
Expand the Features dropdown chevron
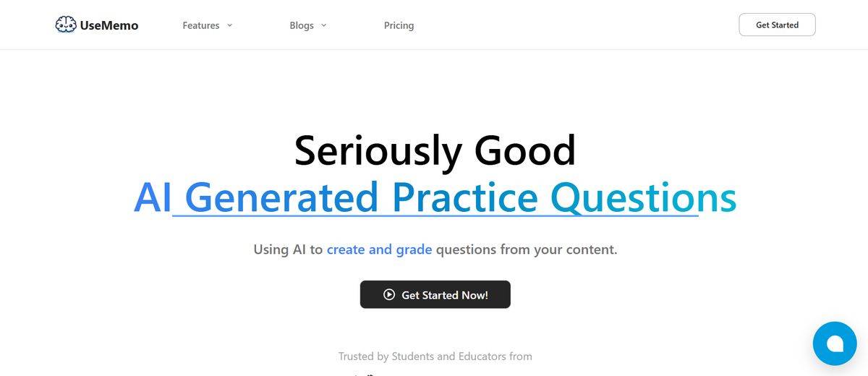tap(230, 25)
